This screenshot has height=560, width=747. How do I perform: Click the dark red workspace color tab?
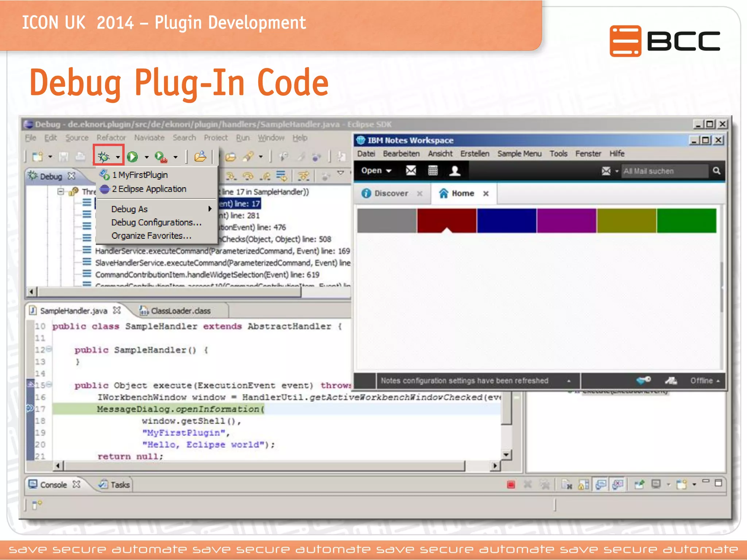446,221
